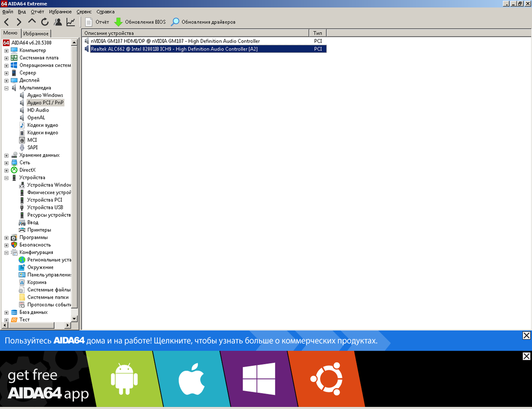Sort by Тип column header
Viewport: 532px width, 409px height.
tap(318, 33)
